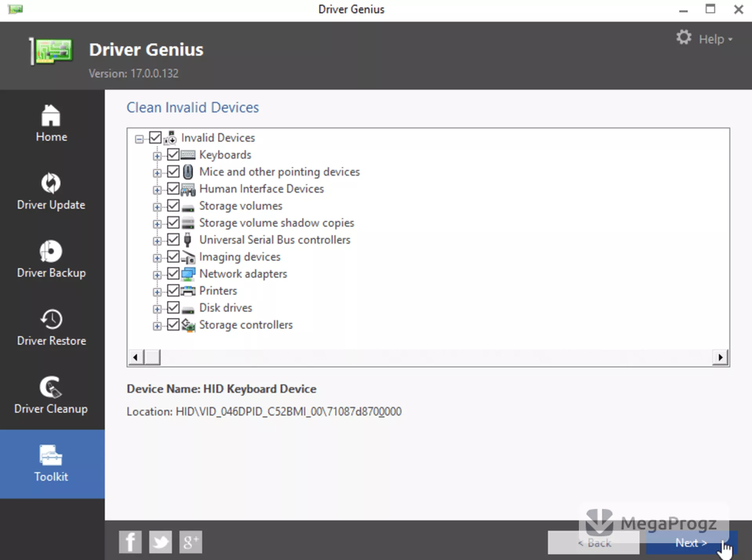Image resolution: width=752 pixels, height=560 pixels.
Task: Maximize the Driver Genius window
Action: pyautogui.click(x=710, y=9)
